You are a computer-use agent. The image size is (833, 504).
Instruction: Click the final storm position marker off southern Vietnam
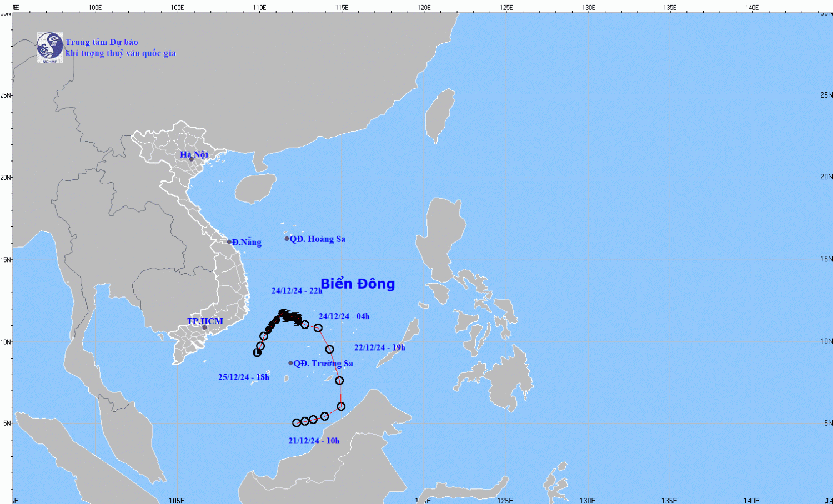[x=257, y=352]
